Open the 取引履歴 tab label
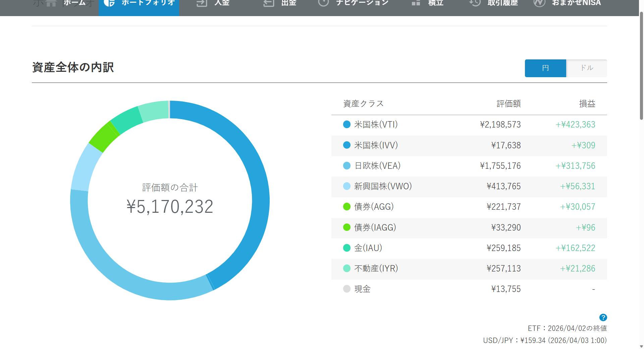 click(x=502, y=3)
